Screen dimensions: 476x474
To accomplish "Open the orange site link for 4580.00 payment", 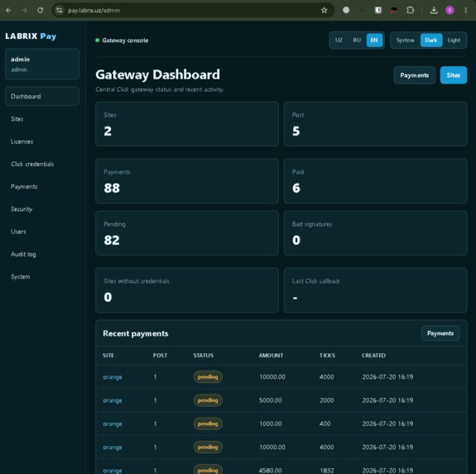I will (x=113, y=471).
